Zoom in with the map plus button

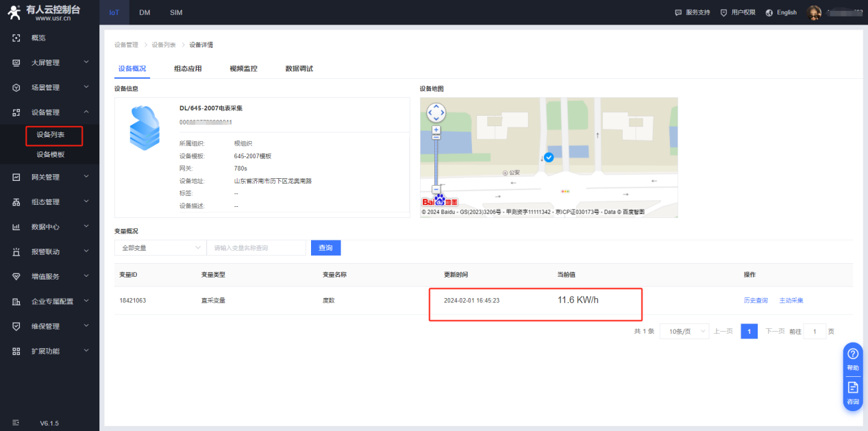pyautogui.click(x=436, y=130)
